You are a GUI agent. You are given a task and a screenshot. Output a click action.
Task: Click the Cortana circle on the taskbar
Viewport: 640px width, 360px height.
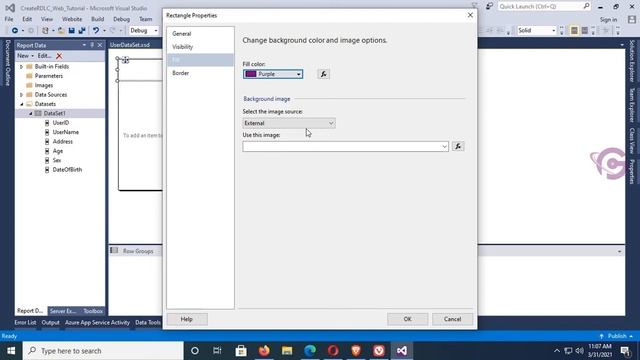tap(195, 351)
